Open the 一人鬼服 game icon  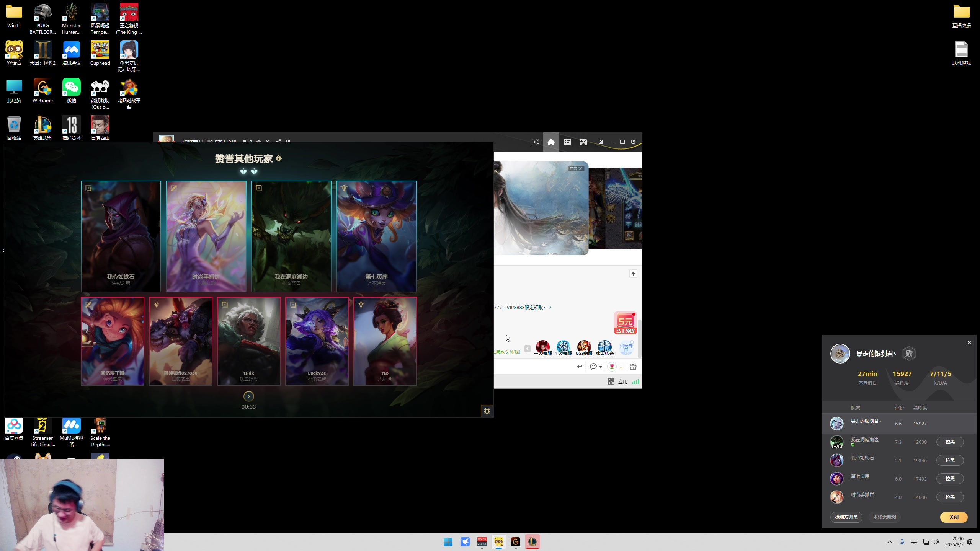[x=543, y=348]
